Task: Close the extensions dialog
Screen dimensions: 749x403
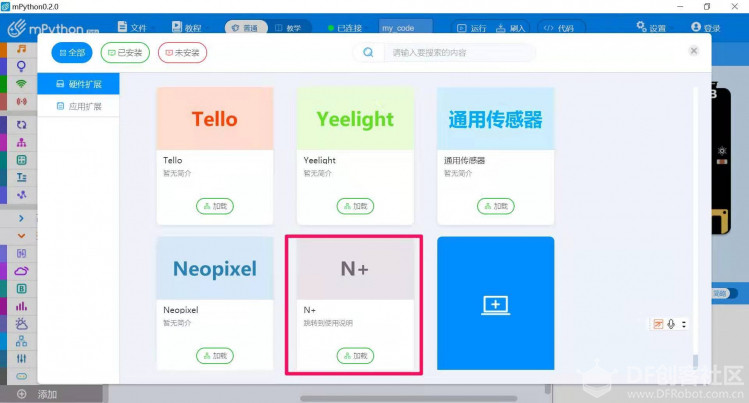Action: coord(694,51)
